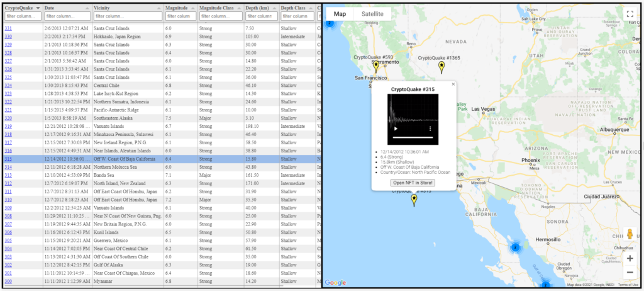This screenshot has height=291, width=644.
Task: Select the 161.50 depth cell
Action: [x=262, y=175]
